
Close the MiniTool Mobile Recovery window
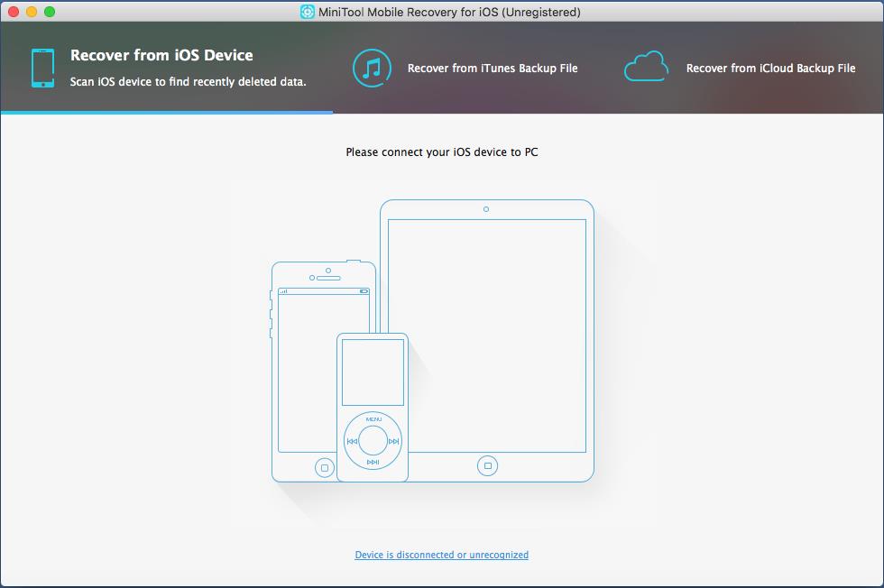pyautogui.click(x=13, y=12)
